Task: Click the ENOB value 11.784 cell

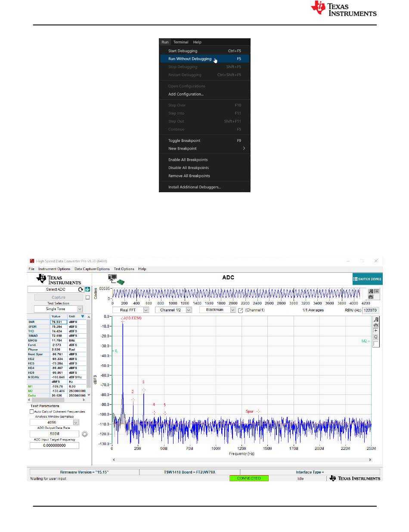Action: tap(59, 340)
